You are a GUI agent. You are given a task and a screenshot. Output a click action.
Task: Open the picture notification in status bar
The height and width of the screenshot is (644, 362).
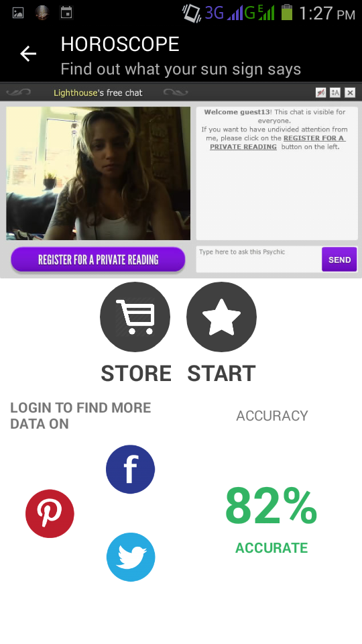point(18,13)
